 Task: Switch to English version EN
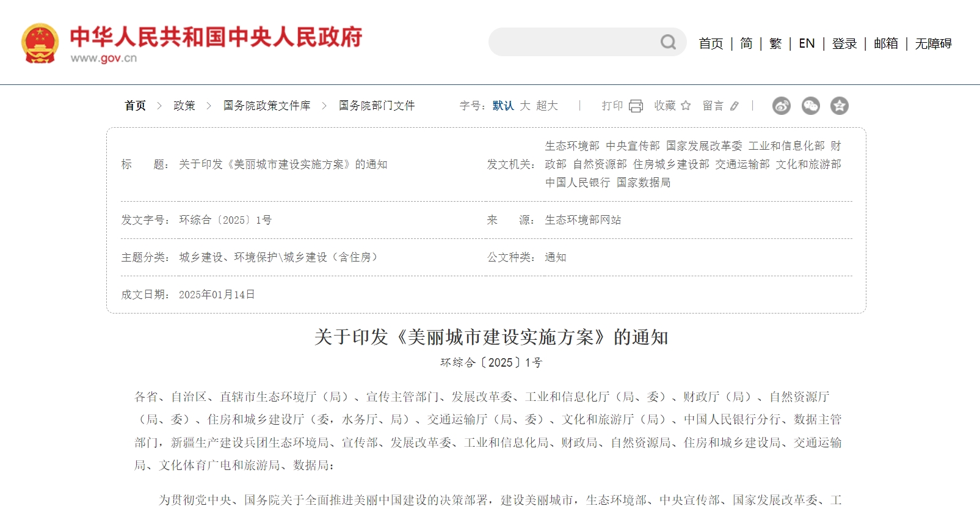tap(807, 43)
